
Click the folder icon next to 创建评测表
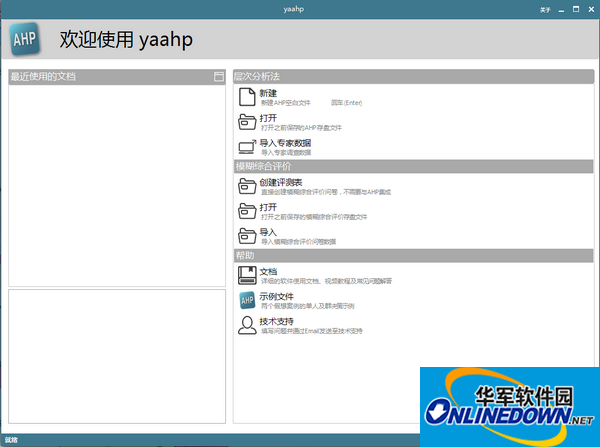[247, 186]
